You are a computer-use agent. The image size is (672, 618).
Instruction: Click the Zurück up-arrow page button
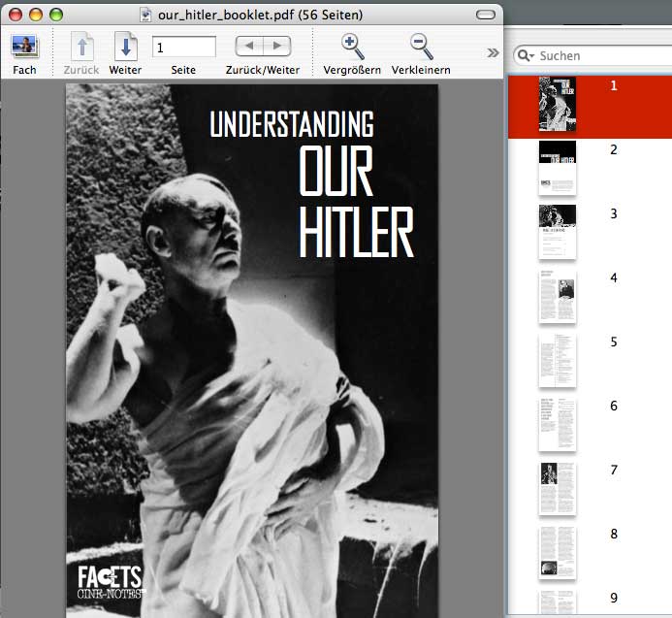click(x=81, y=47)
